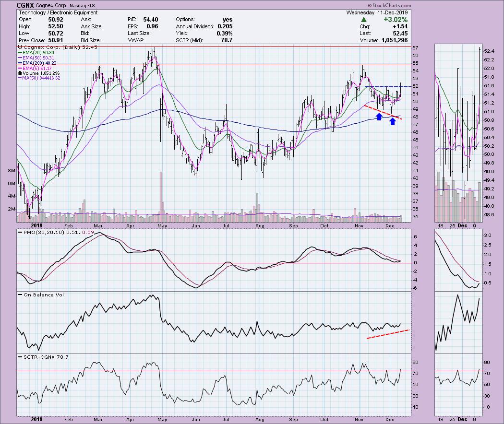Click the EMA(200) 48.23 legend entry

[37, 63]
